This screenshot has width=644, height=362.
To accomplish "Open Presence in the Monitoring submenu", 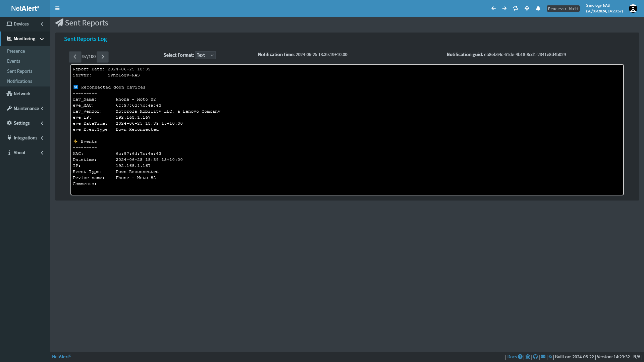I will point(16,51).
